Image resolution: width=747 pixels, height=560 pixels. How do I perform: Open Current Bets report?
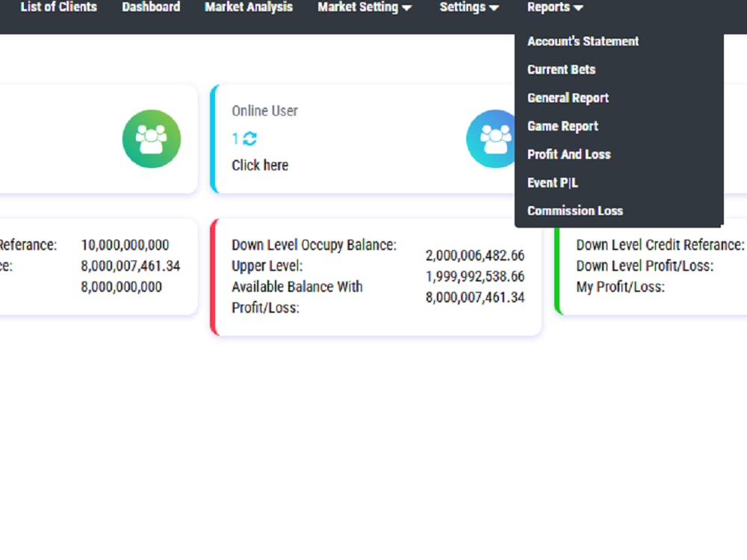(x=561, y=69)
